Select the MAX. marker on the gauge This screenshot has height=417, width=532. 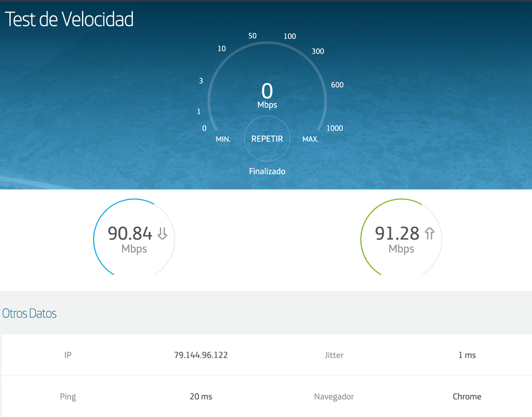[x=310, y=138]
